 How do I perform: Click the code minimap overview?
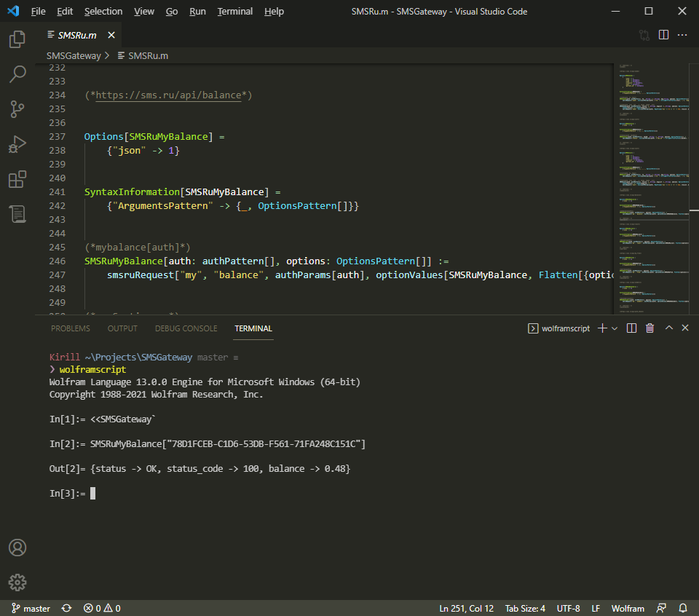pyautogui.click(x=653, y=189)
